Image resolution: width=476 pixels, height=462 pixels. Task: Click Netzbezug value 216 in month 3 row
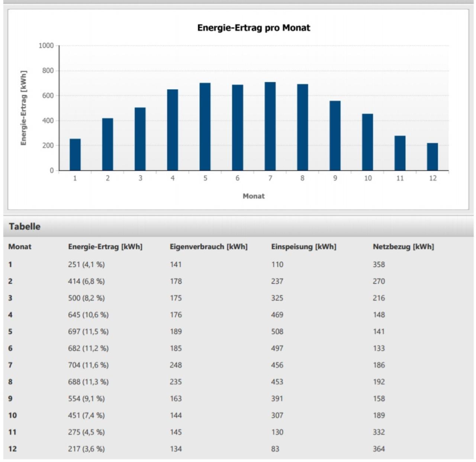(x=379, y=298)
